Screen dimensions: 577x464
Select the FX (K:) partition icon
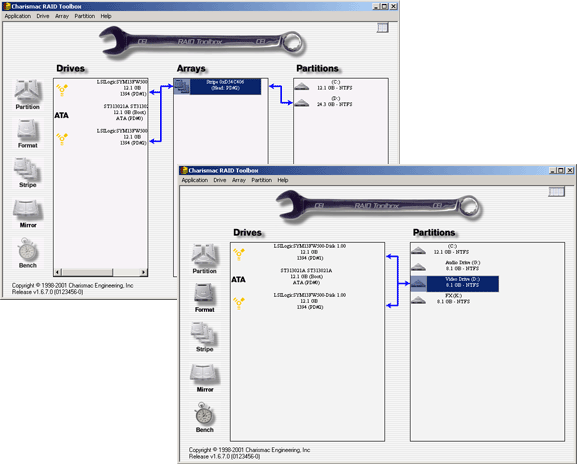click(x=418, y=300)
